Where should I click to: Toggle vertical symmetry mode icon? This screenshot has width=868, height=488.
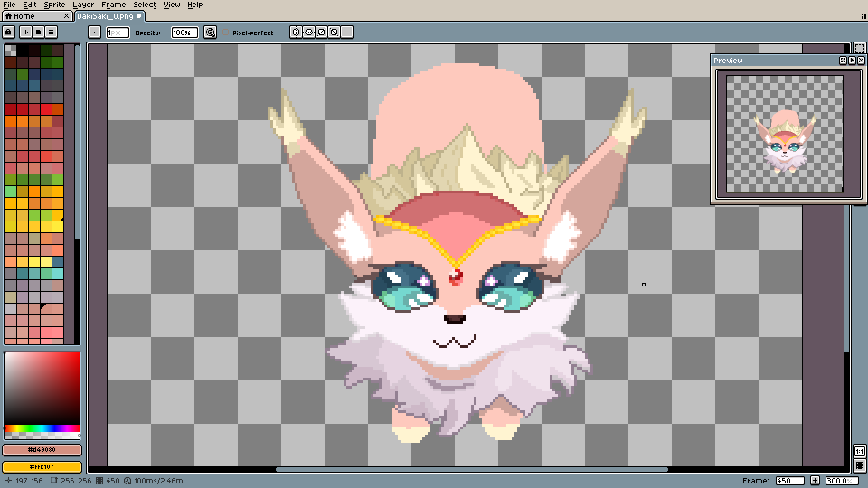pos(309,32)
